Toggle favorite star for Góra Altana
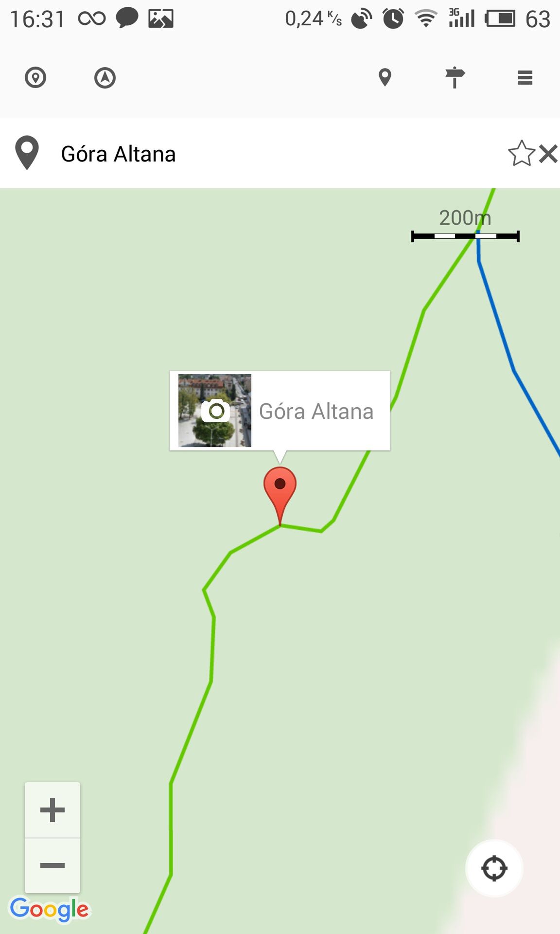 click(522, 154)
